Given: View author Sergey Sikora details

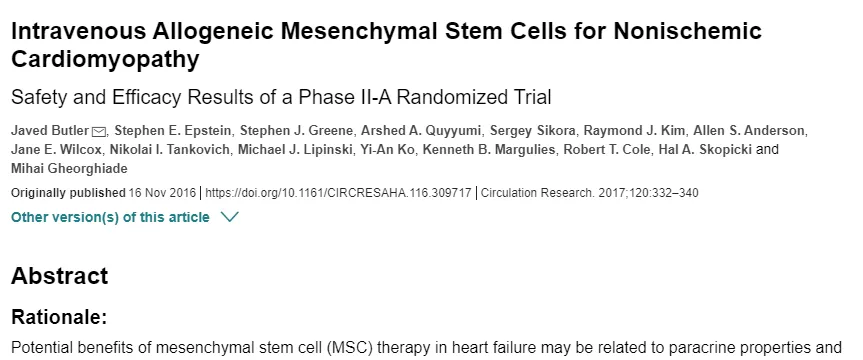Looking at the screenshot, I should click(x=533, y=131).
